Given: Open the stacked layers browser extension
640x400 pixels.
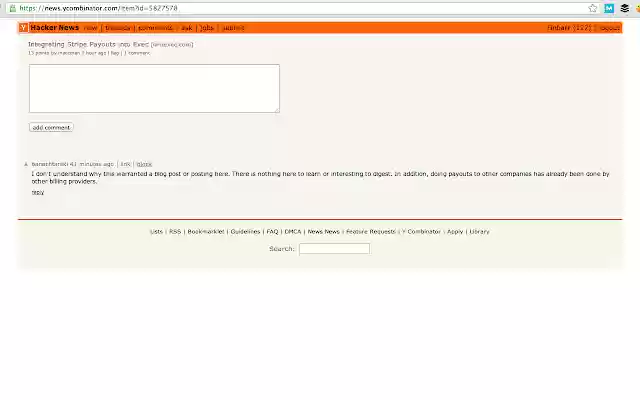Looking at the screenshot, I should point(624,8).
